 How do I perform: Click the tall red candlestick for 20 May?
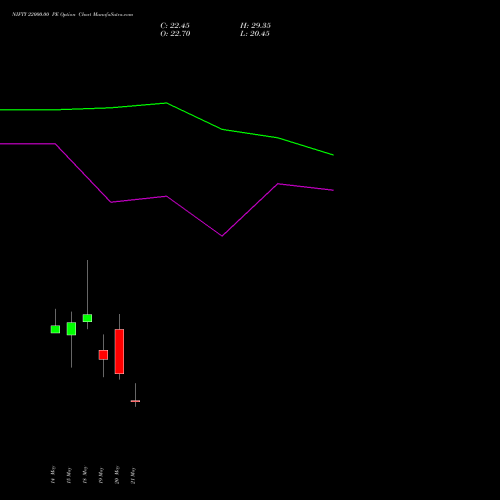pos(119,351)
